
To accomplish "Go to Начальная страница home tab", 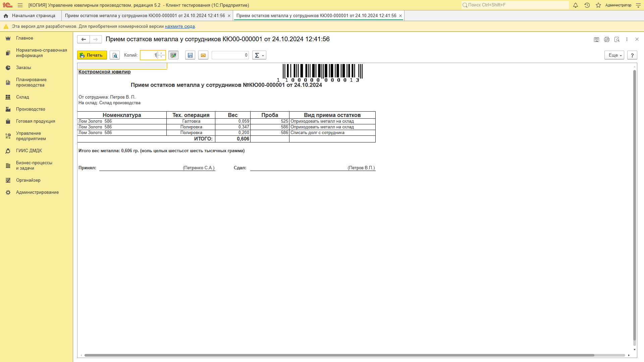I will point(30,16).
